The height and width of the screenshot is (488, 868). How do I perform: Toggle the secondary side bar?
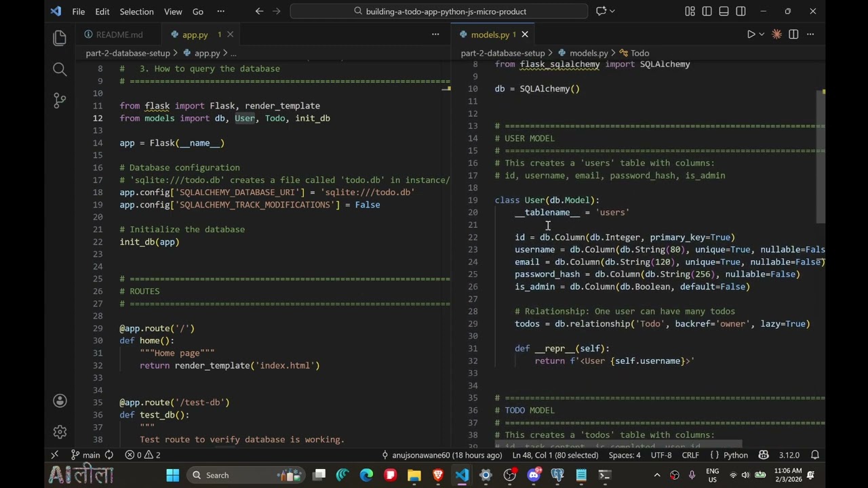click(x=741, y=12)
